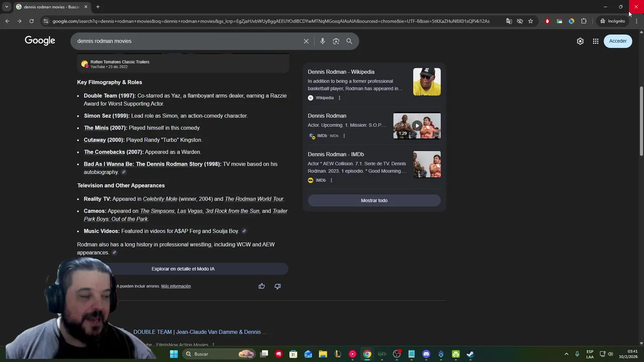644x362 pixels.
Task: Click the ESP LAA language indicator
Action: click(x=590, y=354)
